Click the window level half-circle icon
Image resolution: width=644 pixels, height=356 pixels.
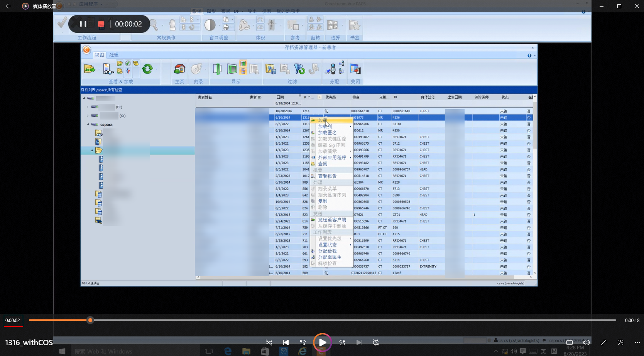click(210, 25)
